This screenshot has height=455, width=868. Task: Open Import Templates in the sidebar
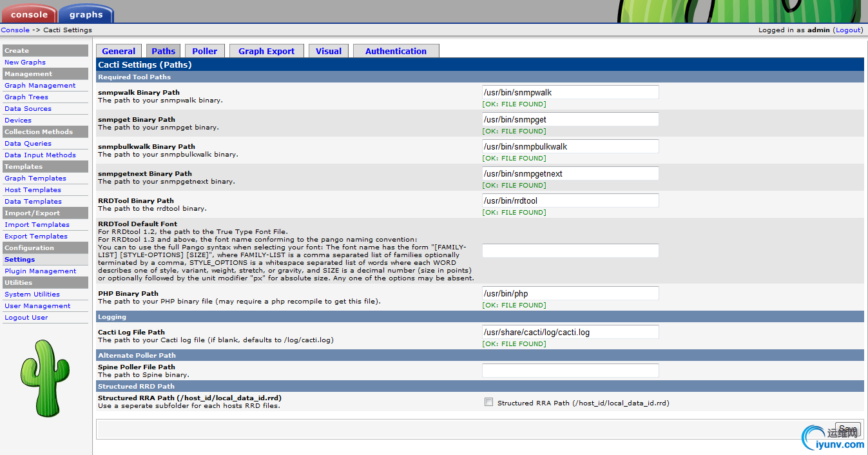click(x=37, y=225)
